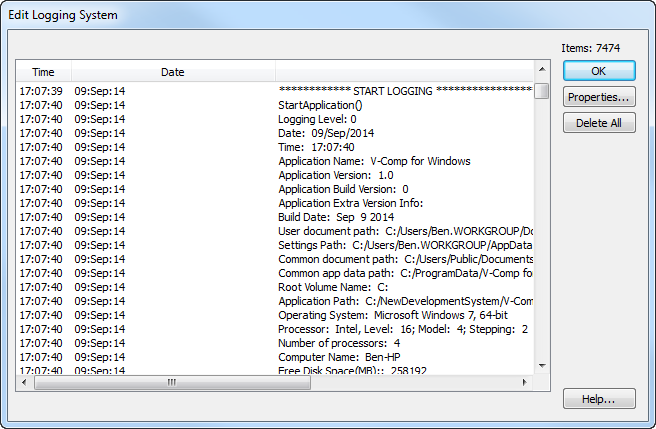Click the OK button

(598, 71)
